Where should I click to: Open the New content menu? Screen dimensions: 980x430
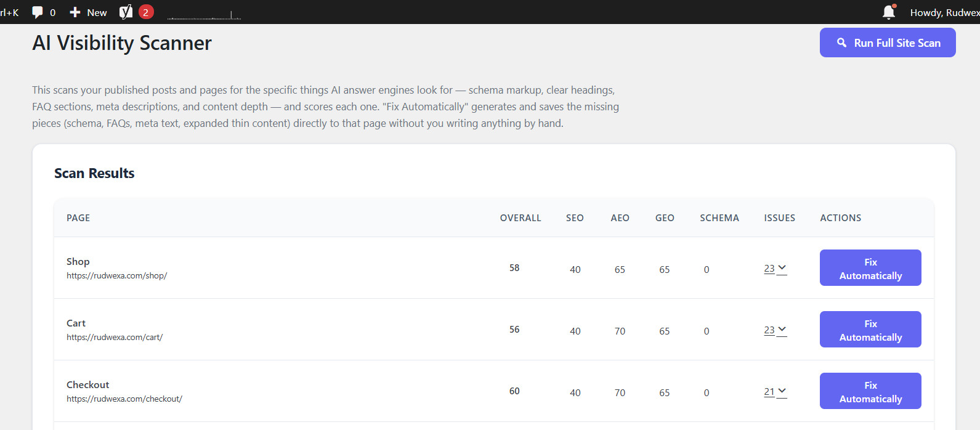click(88, 12)
